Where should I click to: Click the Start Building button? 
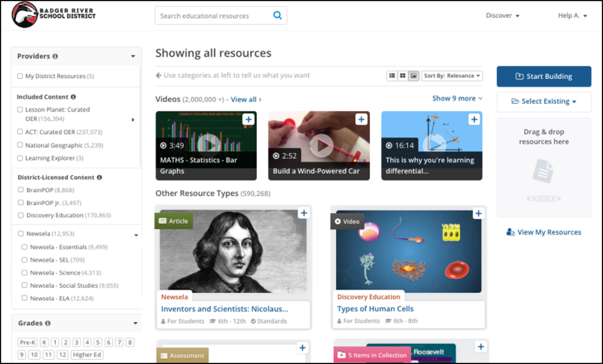click(x=544, y=76)
